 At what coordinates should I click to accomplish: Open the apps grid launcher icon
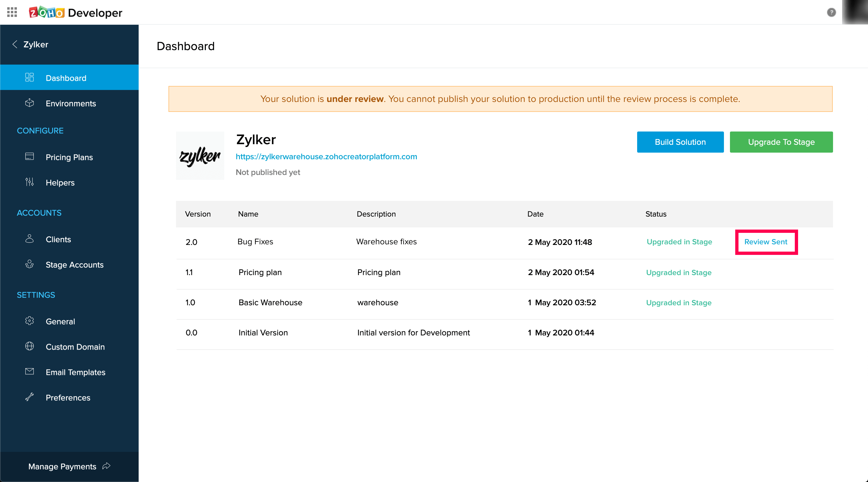pos(12,12)
